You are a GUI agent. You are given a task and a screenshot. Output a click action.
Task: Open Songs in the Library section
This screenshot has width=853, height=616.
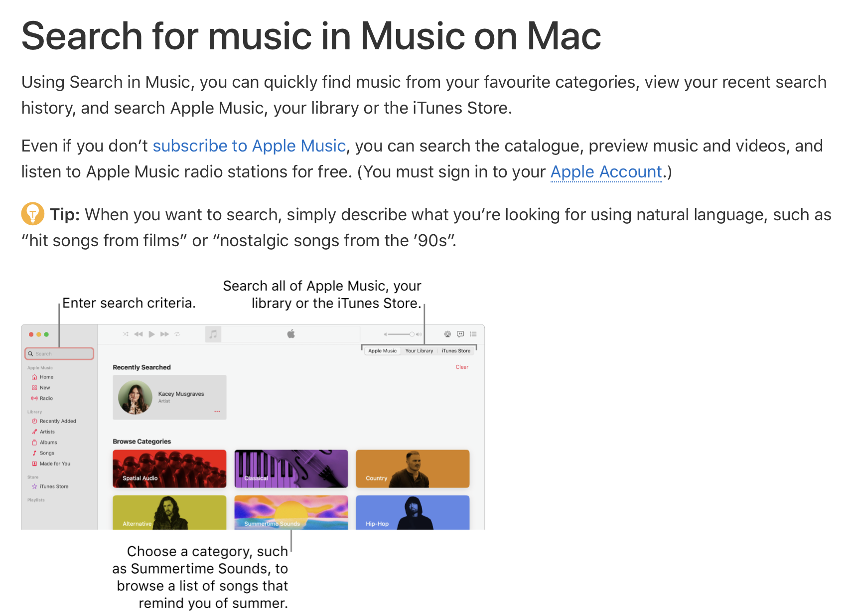click(x=47, y=453)
